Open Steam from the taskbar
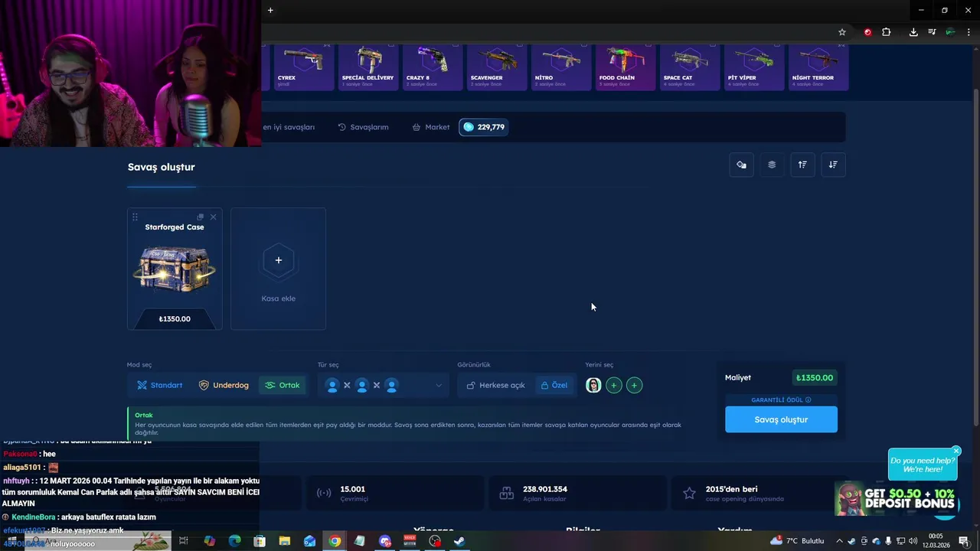Image resolution: width=980 pixels, height=551 pixels. (x=459, y=541)
